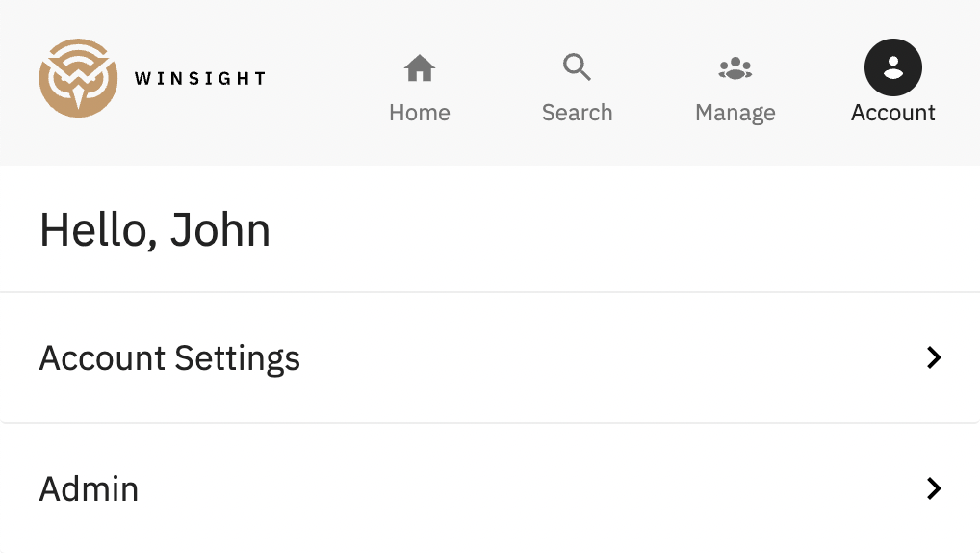
Task: Click the WINSIGHT wordmark text
Action: 200,78
